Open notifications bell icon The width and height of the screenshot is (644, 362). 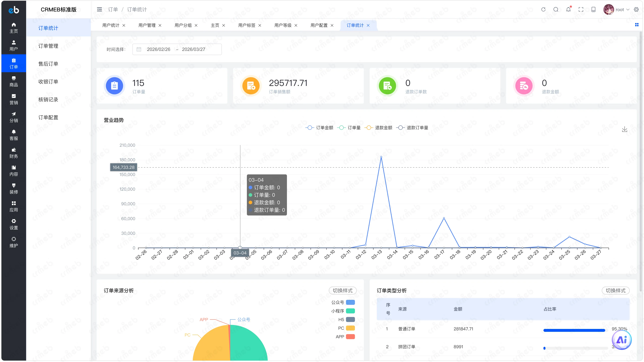(569, 9)
